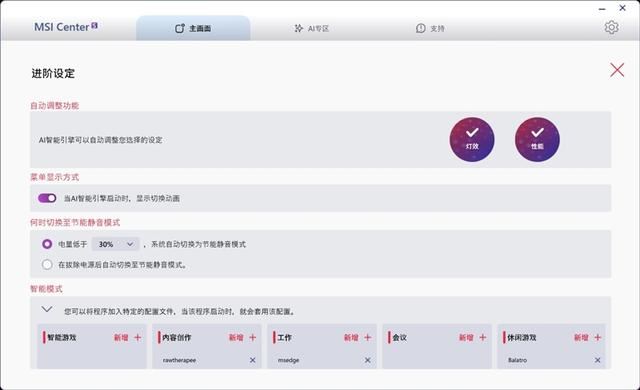Remove msedge from the 工作 list
640x390 pixels.
(367, 360)
